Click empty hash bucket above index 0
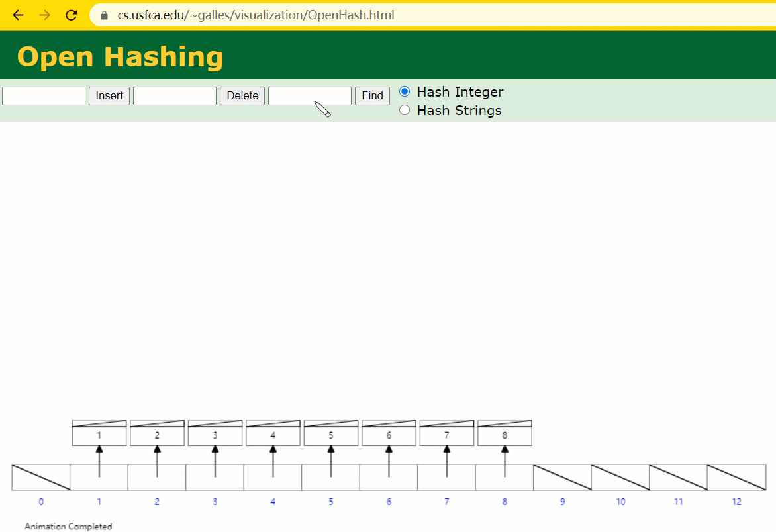The width and height of the screenshot is (776, 532). click(41, 477)
